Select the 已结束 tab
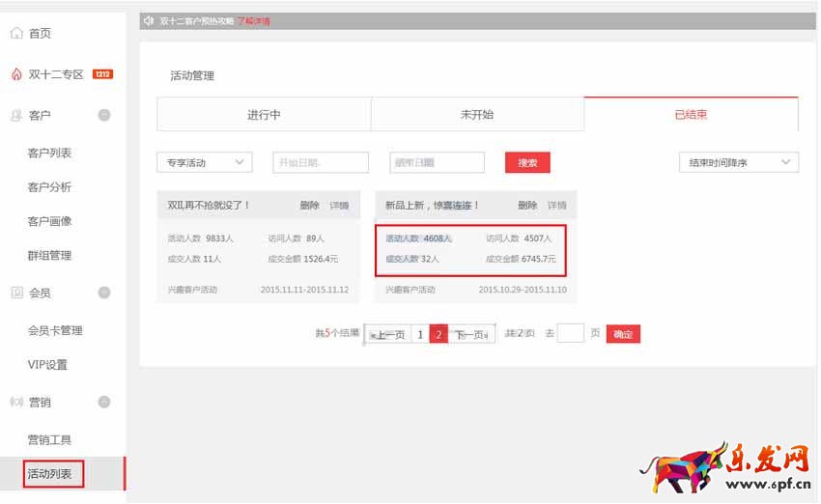The image size is (821, 504). click(x=691, y=115)
